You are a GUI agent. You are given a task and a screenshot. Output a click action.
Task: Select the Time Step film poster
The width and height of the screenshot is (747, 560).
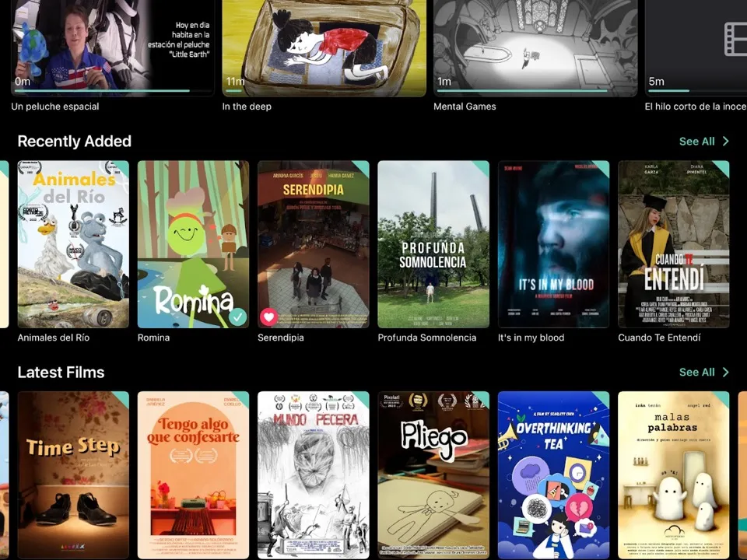(73, 475)
